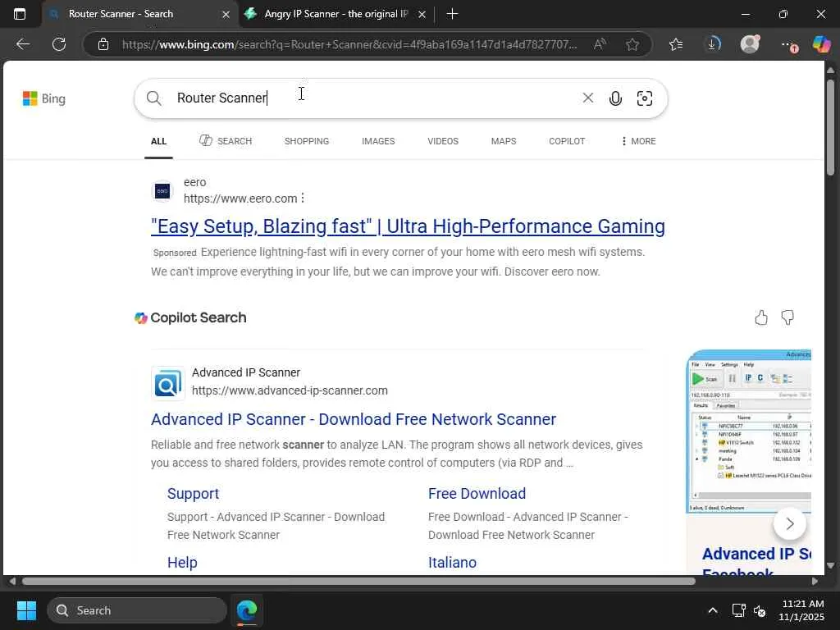Select the ALL results tab
The width and height of the screenshot is (840, 630).
(x=158, y=141)
